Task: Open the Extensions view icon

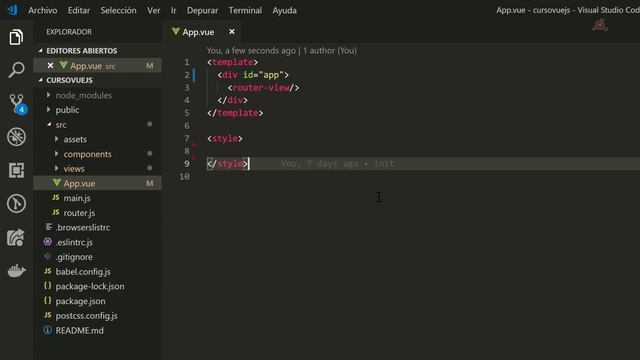Action: (x=16, y=170)
